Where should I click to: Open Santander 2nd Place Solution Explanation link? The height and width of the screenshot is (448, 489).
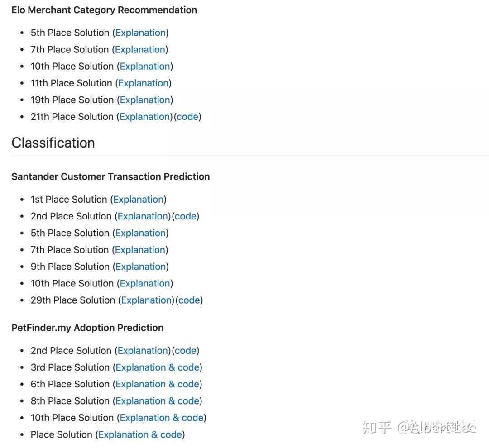click(143, 216)
